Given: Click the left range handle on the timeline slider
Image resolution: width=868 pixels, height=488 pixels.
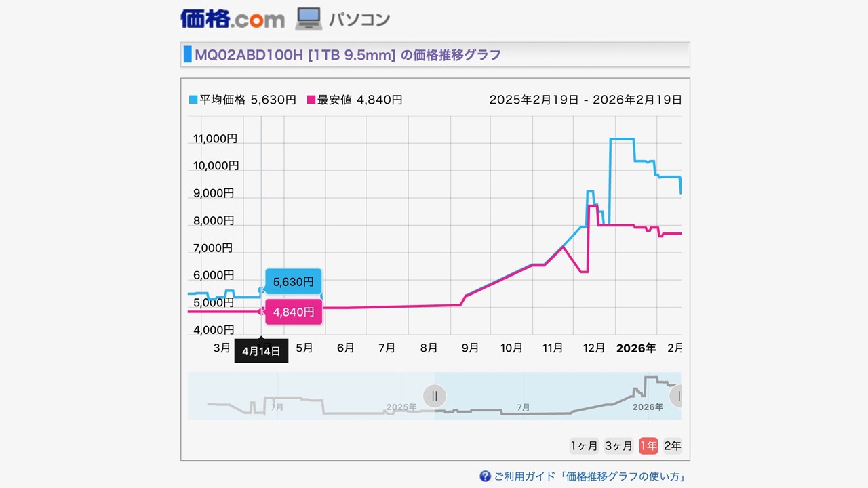Looking at the screenshot, I should (x=434, y=396).
